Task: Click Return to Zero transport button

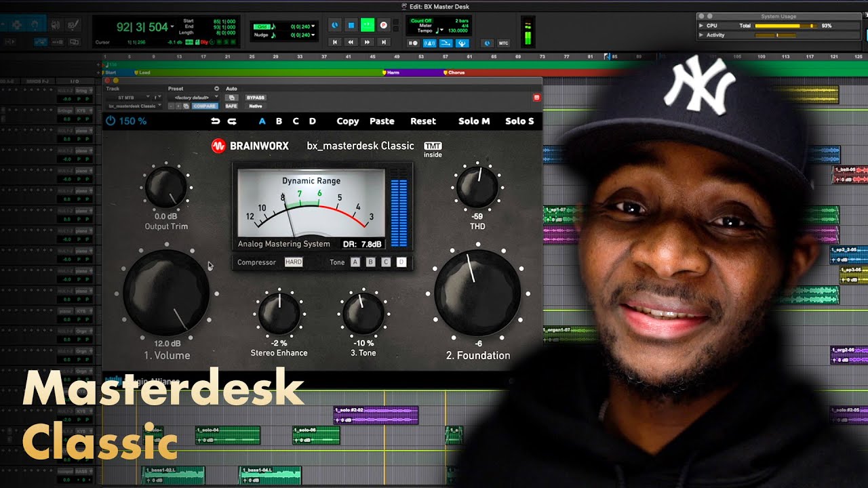Action: pyautogui.click(x=334, y=42)
